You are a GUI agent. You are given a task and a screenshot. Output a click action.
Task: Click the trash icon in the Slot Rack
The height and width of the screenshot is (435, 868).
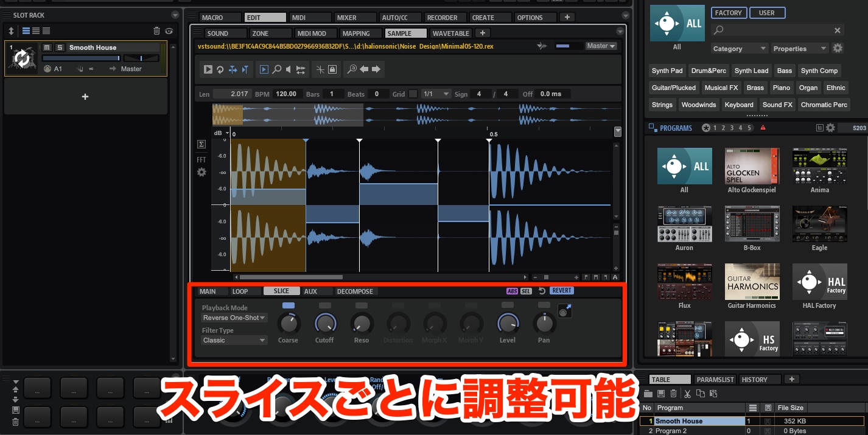[156, 31]
